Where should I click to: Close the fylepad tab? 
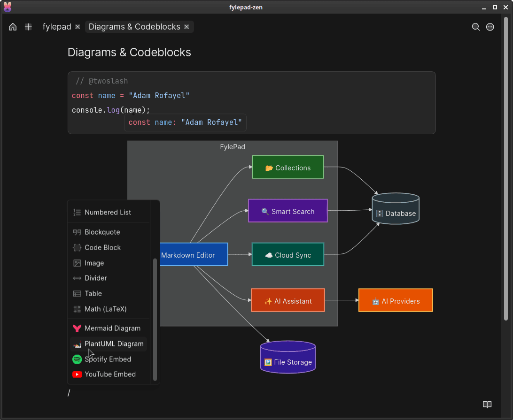[78, 27]
